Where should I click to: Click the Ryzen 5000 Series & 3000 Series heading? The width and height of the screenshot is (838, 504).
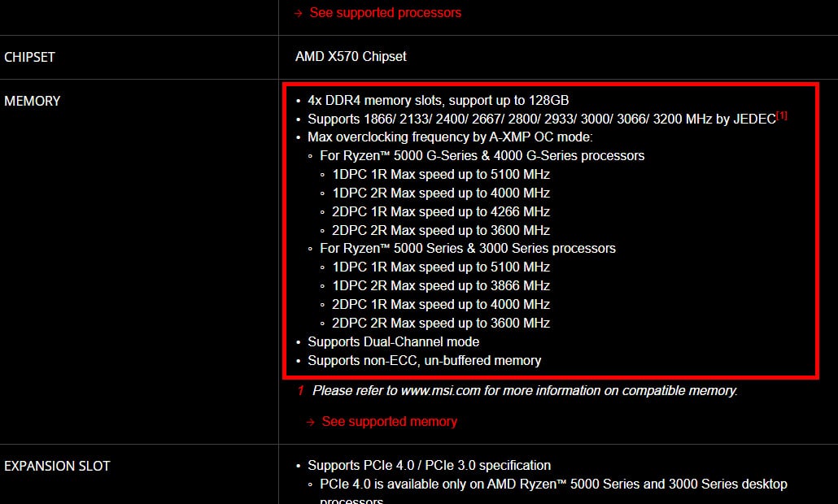[x=468, y=249]
